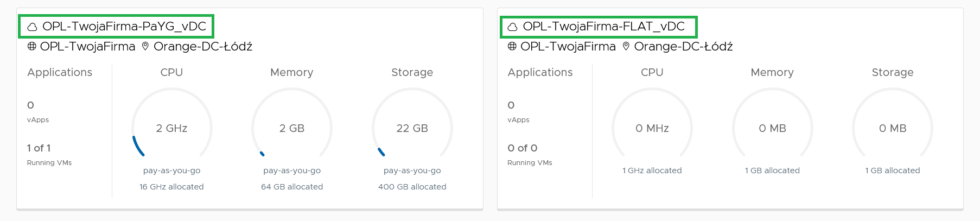The height and width of the screenshot is (221, 980).
Task: Open the OPL-TwojaFirma-FLAT_vDC data center
Action: click(x=603, y=27)
